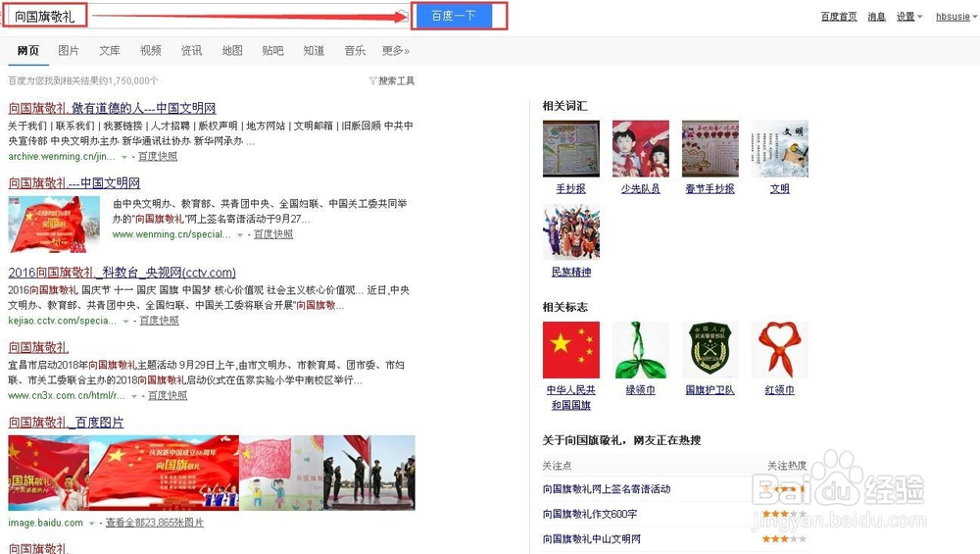Switch to the 视频 tab

click(150, 51)
